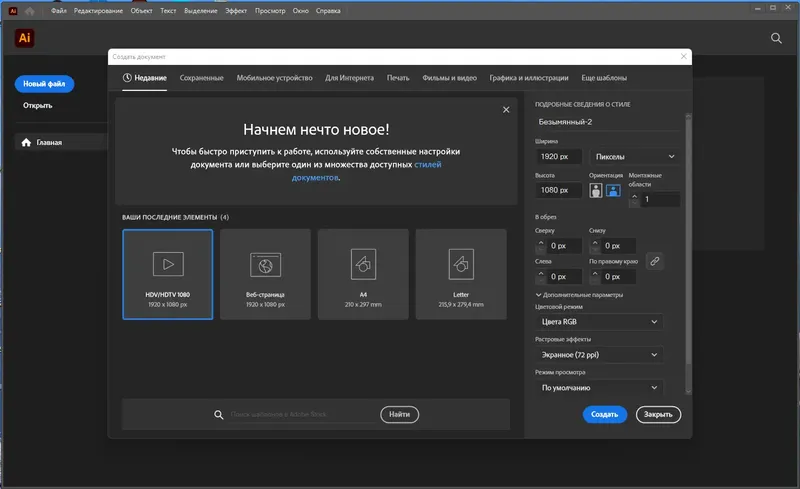Screen dimensions: 800x489
Task: Switch to the Мобильное устройство tab
Action: [274, 78]
